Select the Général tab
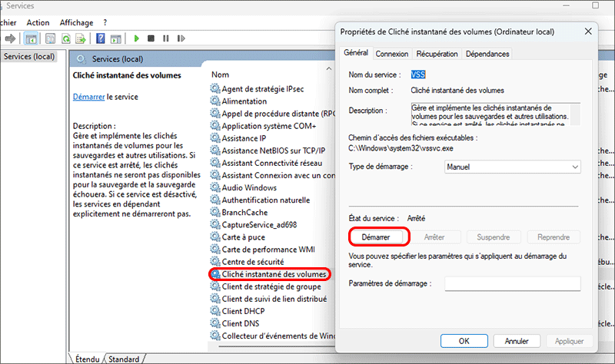The height and width of the screenshot is (364, 615). (x=356, y=52)
